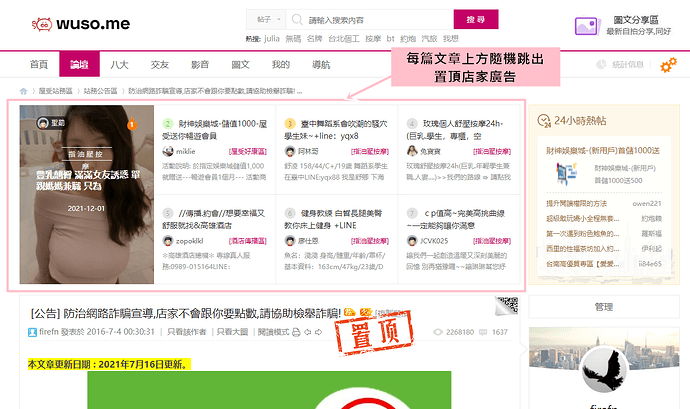Open the 站務公告區 breadcrumb link
The image size is (690, 409).
[x=100, y=91]
